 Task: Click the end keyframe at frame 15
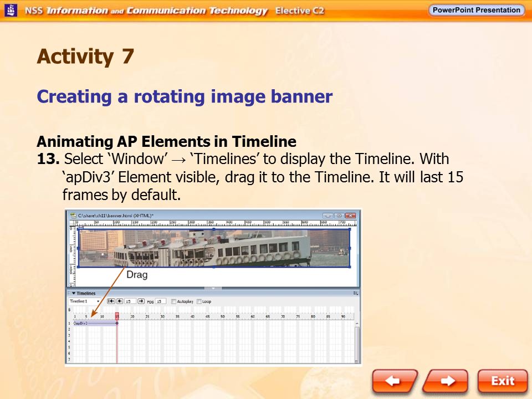pyautogui.click(x=117, y=323)
